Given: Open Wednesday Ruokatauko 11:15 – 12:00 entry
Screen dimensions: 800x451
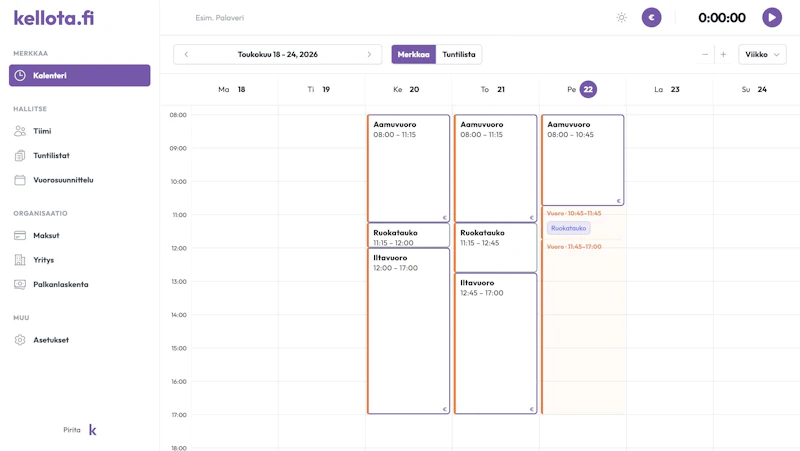Looking at the screenshot, I should tap(408, 235).
